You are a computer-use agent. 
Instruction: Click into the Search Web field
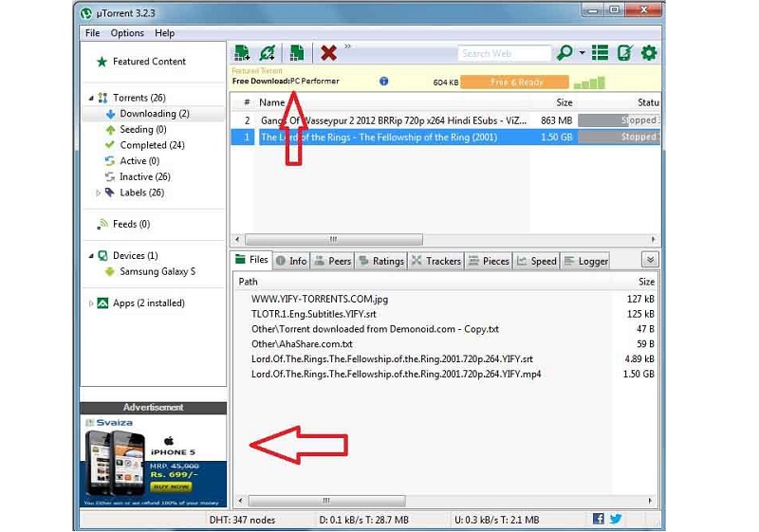click(504, 53)
